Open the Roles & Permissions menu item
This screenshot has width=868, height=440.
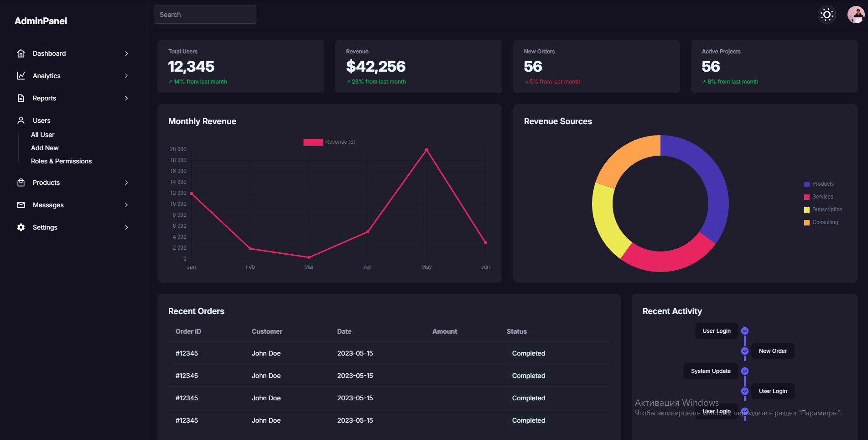[61, 161]
